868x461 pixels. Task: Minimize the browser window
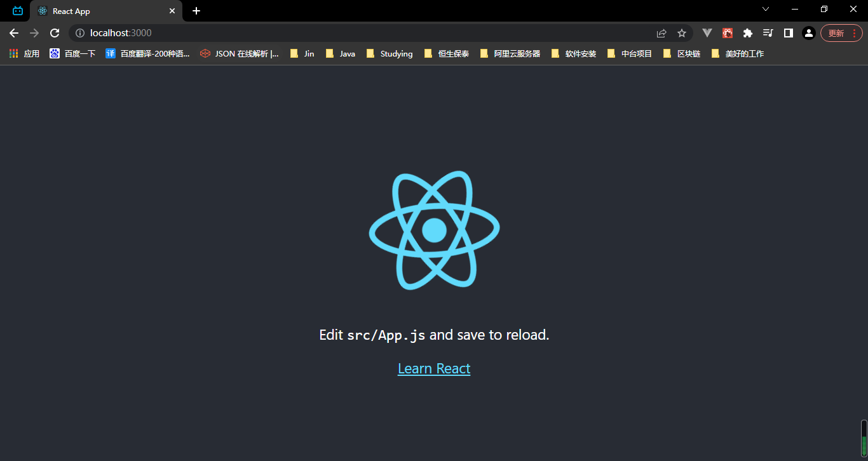click(x=795, y=9)
